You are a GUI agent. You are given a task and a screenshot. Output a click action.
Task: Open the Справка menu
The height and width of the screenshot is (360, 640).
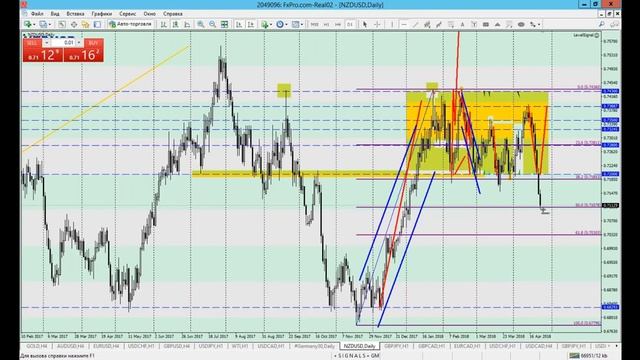coord(173,14)
